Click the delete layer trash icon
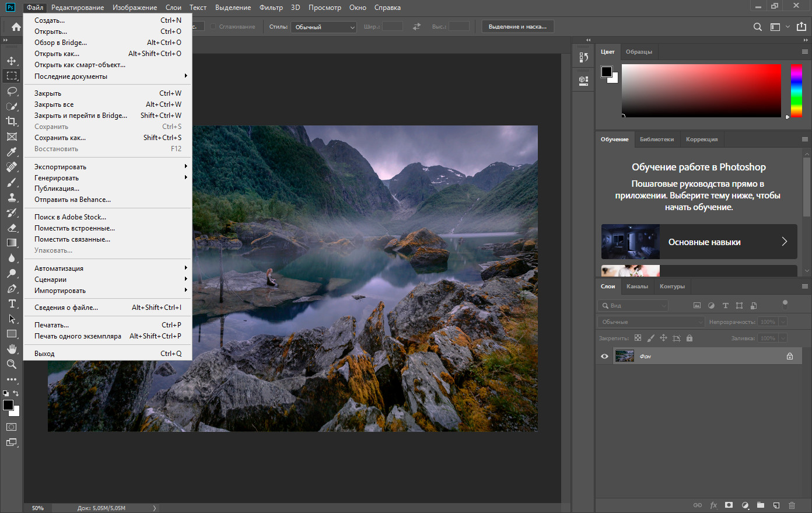This screenshot has width=812, height=513. point(792,505)
